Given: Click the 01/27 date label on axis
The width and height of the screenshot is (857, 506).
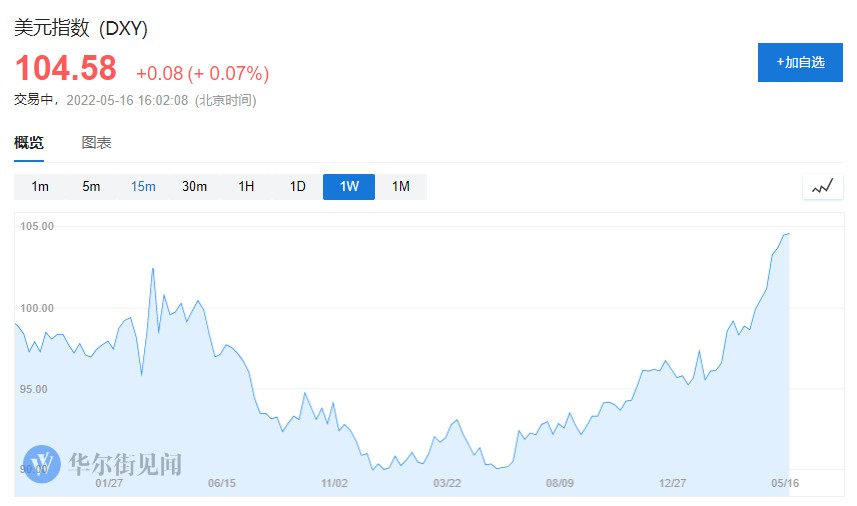Looking at the screenshot, I should tap(109, 483).
